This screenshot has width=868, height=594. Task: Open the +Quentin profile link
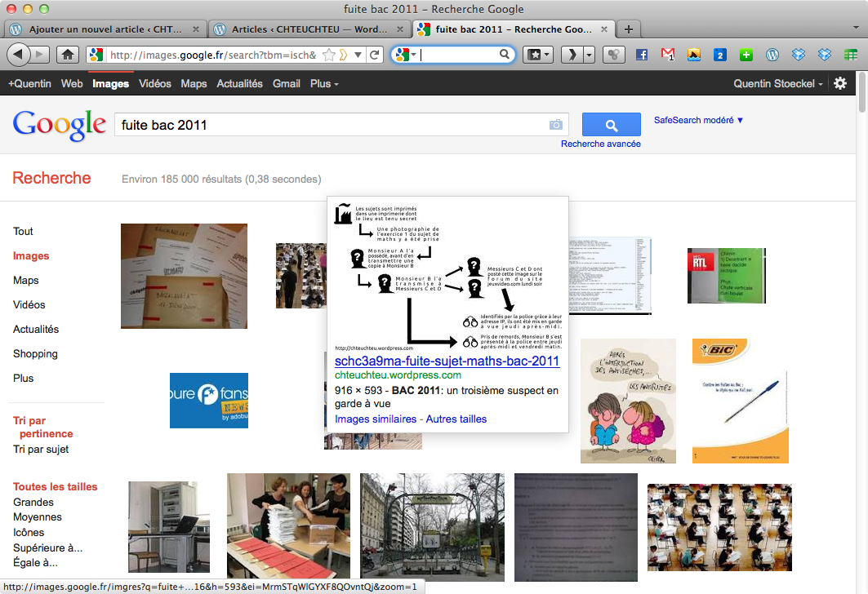[x=29, y=83]
